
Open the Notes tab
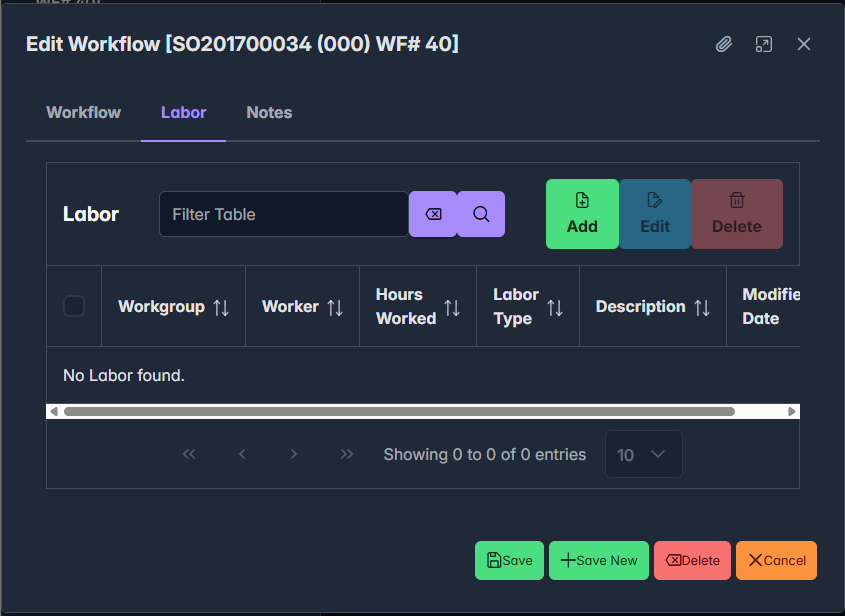pyautogui.click(x=269, y=112)
